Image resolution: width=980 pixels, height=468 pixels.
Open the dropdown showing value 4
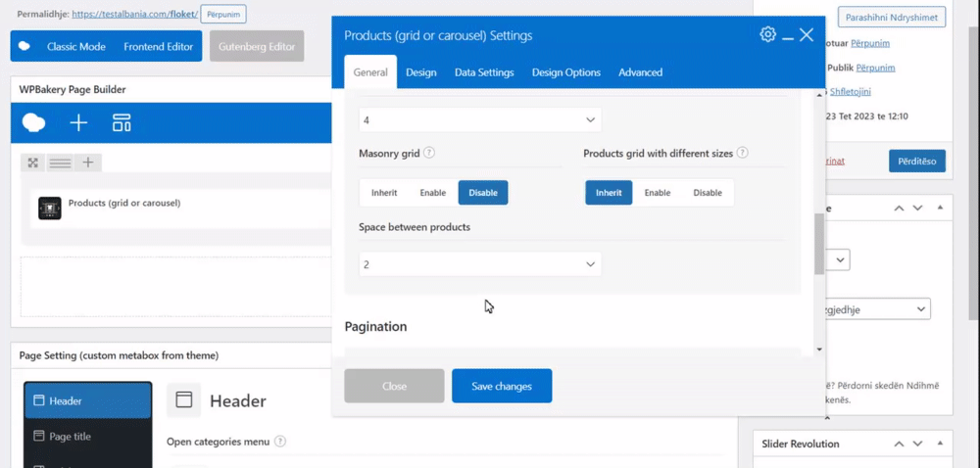click(480, 120)
